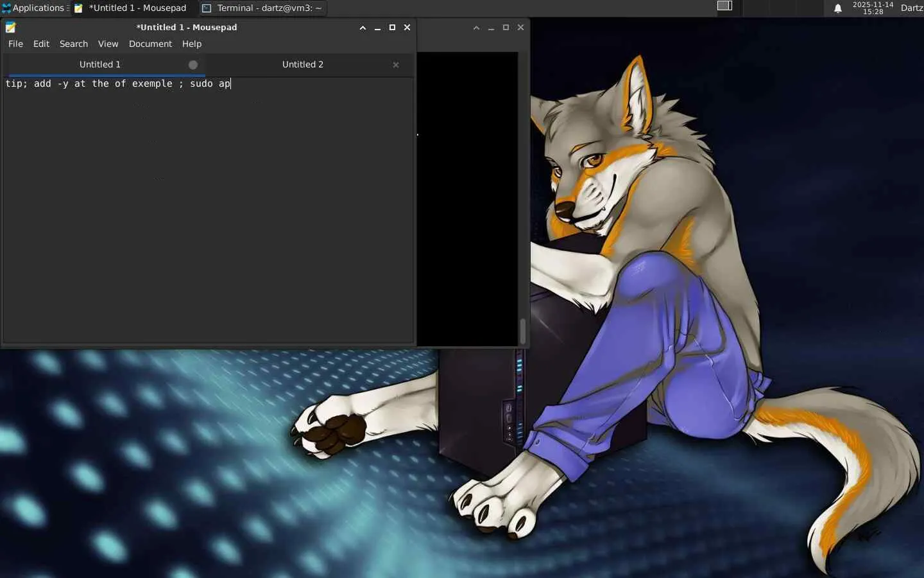This screenshot has width=924, height=578.
Task: Close the Untitled 1 tab via its round button
Action: [x=193, y=65]
